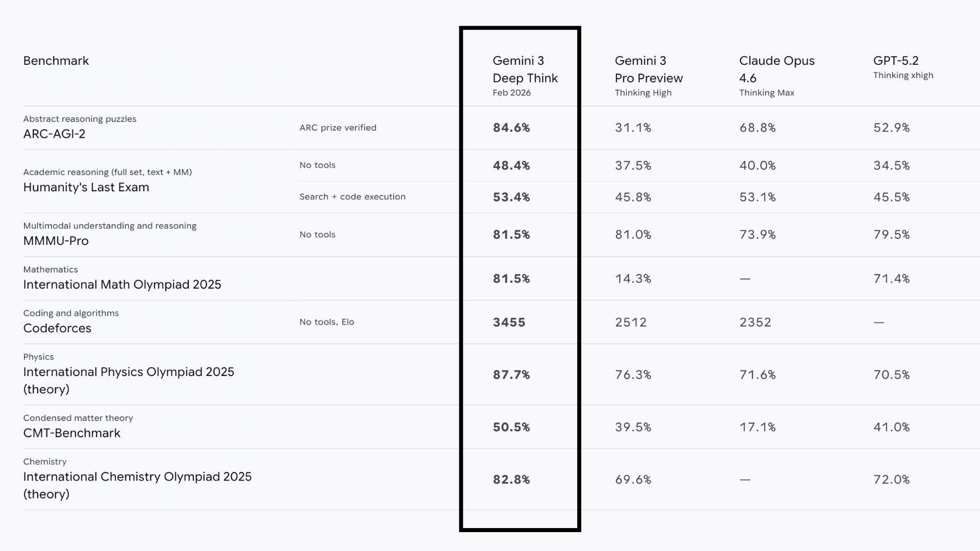Click the Codeforces benchmark name
This screenshot has width=980, height=551.
coord(57,328)
